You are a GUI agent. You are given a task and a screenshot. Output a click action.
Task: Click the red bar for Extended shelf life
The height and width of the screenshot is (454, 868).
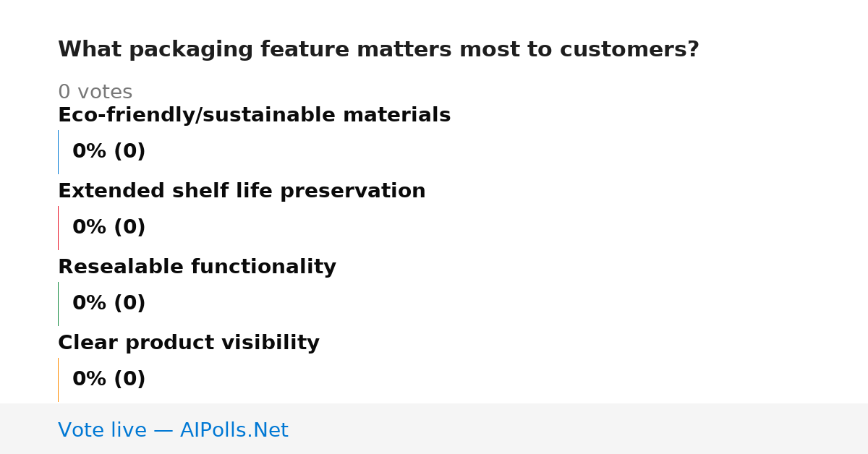click(x=58, y=228)
